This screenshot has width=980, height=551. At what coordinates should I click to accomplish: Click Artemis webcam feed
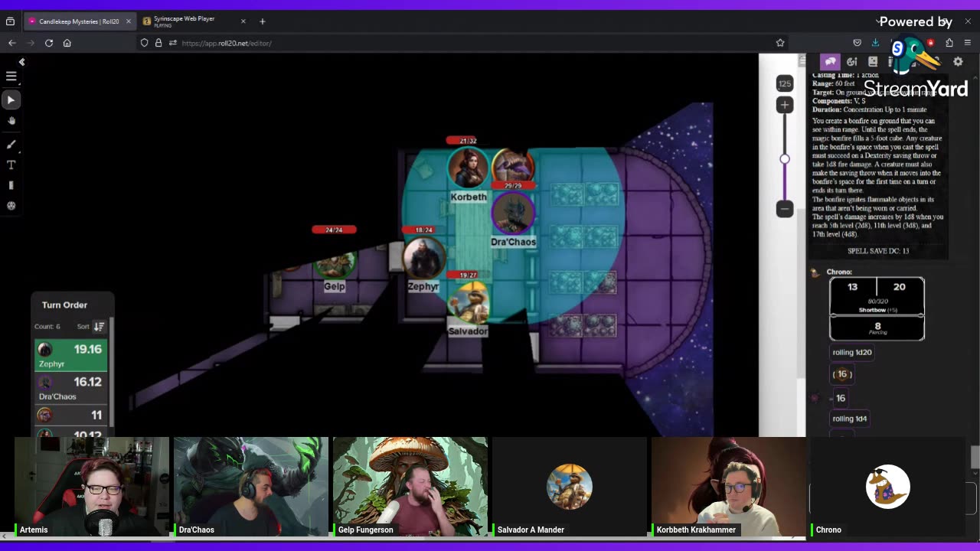[92, 487]
